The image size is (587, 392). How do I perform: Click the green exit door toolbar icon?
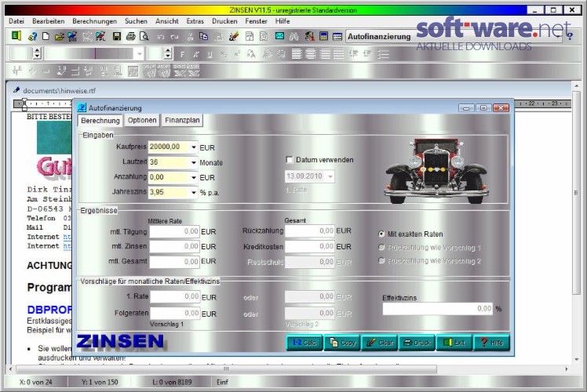(x=16, y=36)
